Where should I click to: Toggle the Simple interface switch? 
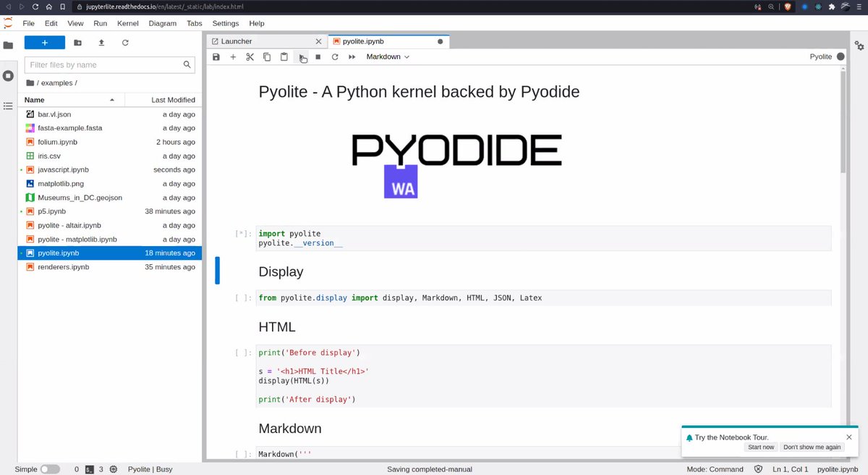(50, 469)
